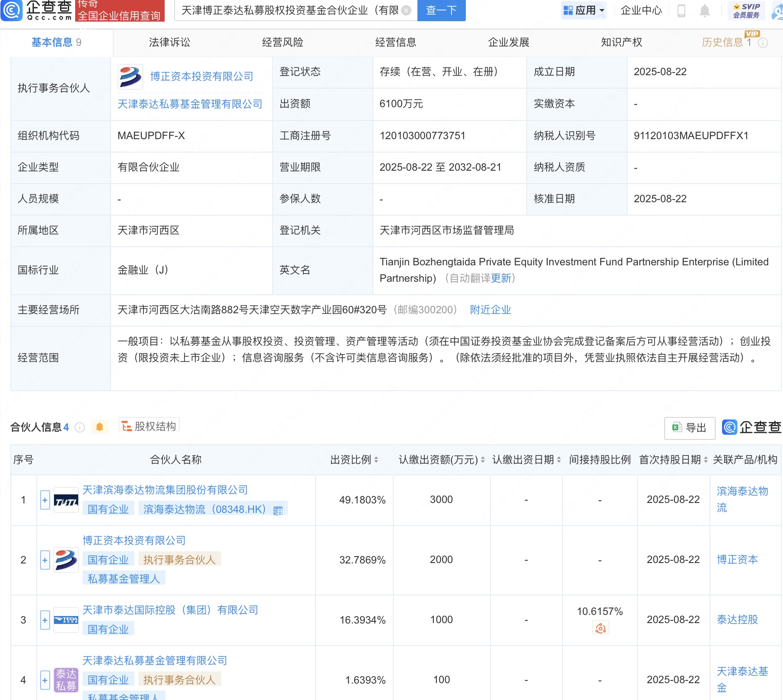Click the SVIP 会员服务 badge

[746, 10]
